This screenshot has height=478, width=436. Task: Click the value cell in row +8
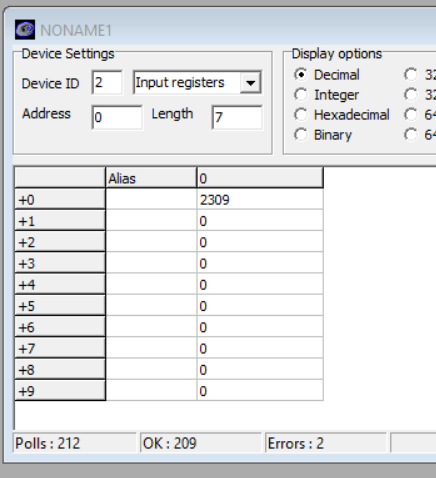pyautogui.click(x=260, y=370)
